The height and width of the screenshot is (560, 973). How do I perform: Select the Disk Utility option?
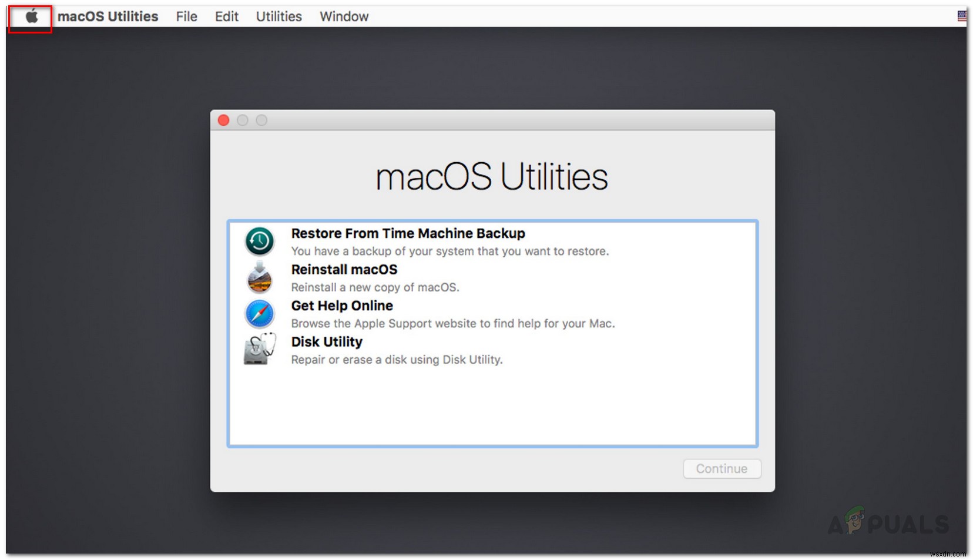(327, 341)
